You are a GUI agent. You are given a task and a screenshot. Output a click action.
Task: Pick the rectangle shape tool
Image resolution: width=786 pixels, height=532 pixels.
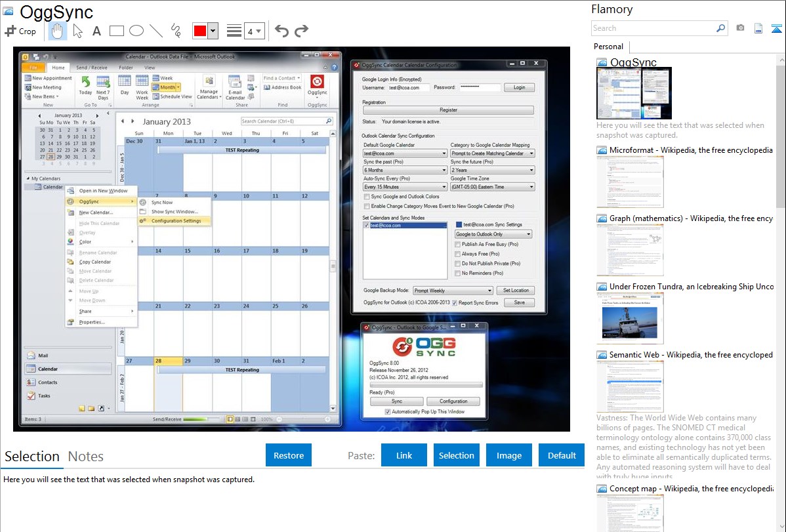coord(116,31)
